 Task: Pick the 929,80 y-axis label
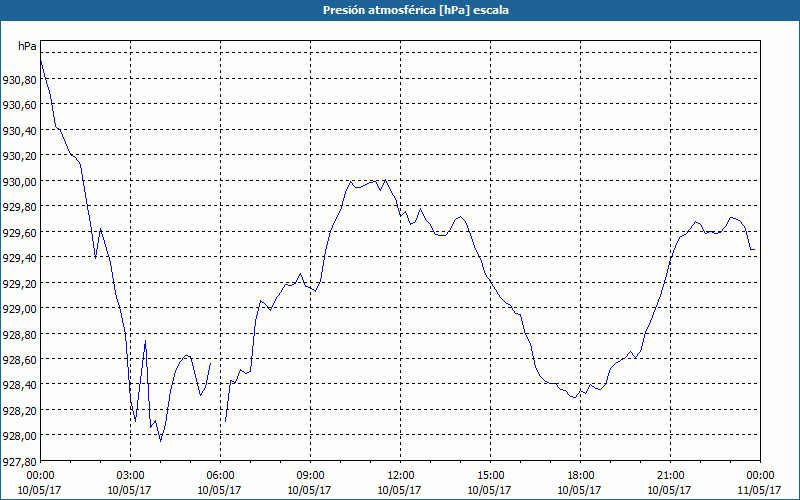[20, 207]
